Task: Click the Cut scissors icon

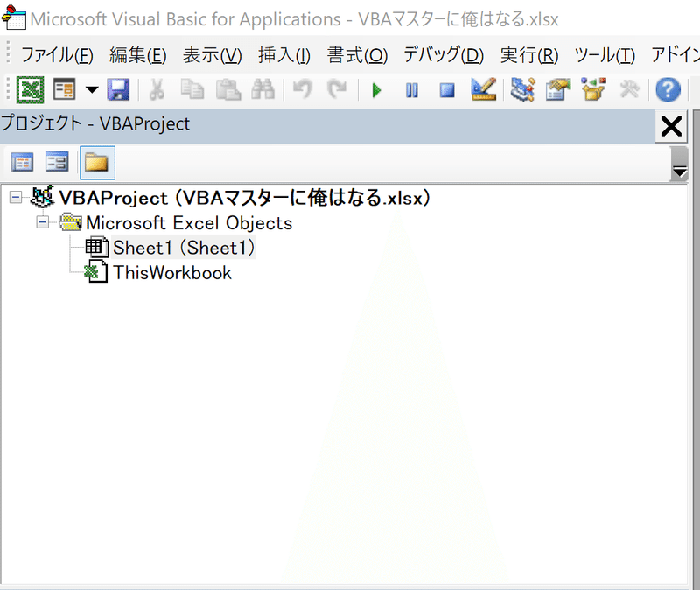Action: coord(157,90)
